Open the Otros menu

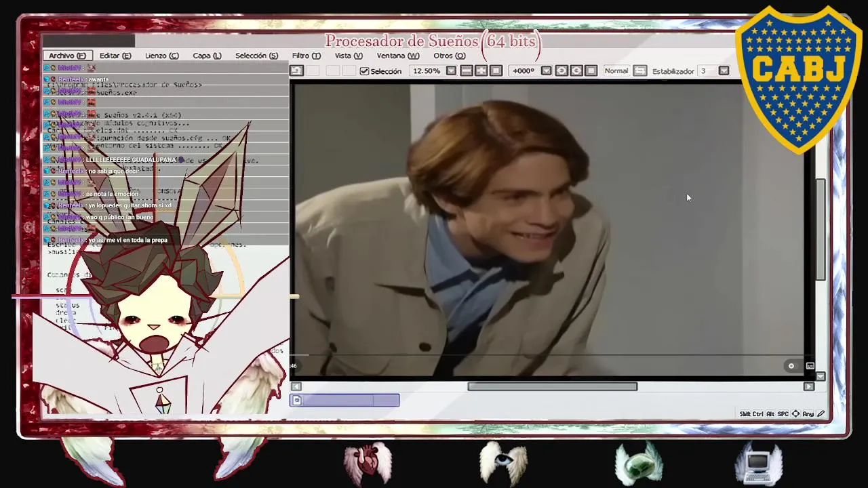449,56
